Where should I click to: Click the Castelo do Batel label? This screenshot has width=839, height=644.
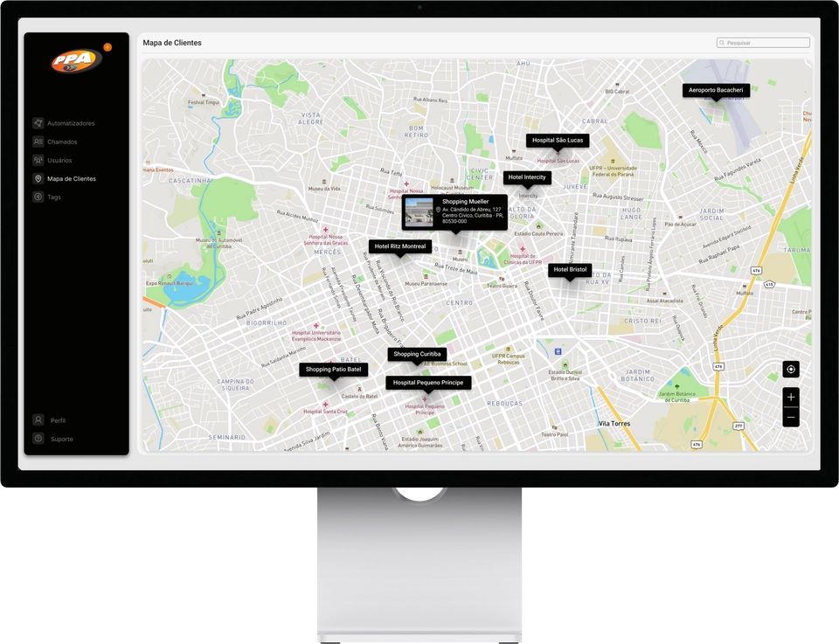[359, 397]
